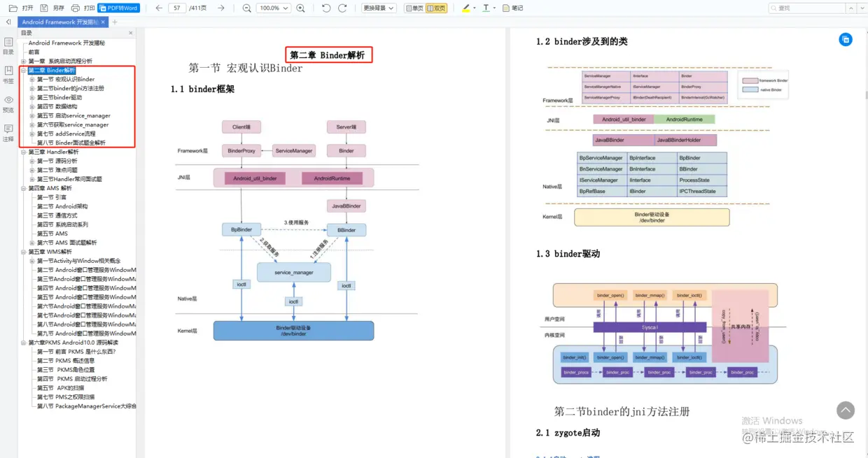Select 第四节 数据结构 outline entry
Screen dimensions: 868x458
click(57, 107)
